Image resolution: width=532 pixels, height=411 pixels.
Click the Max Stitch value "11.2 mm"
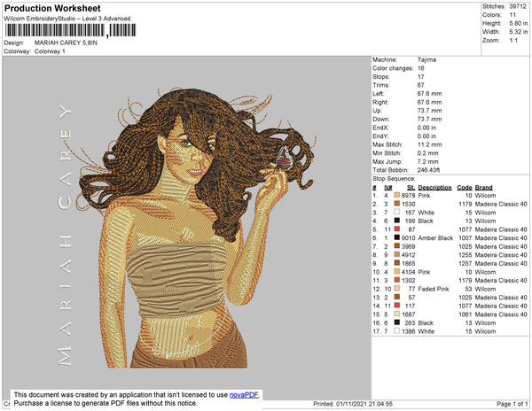coord(429,144)
